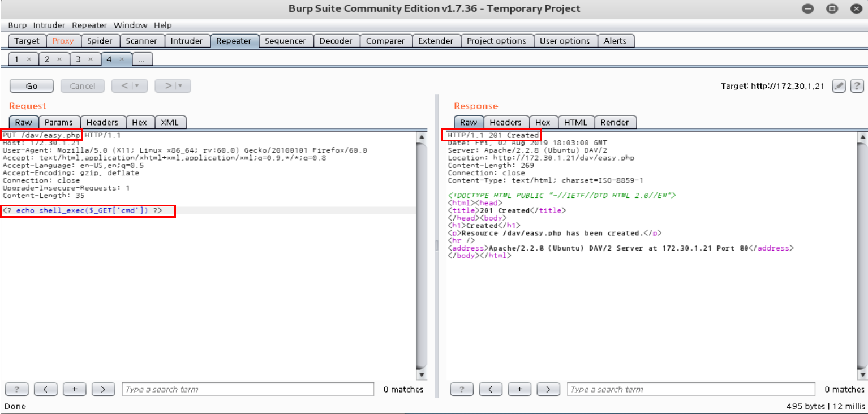
Task: Select repeater tab 3
Action: pos(78,59)
